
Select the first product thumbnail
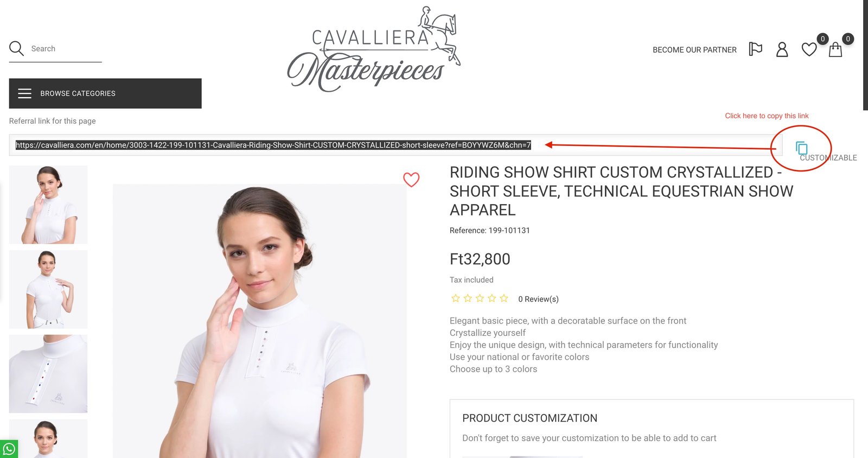pos(48,205)
